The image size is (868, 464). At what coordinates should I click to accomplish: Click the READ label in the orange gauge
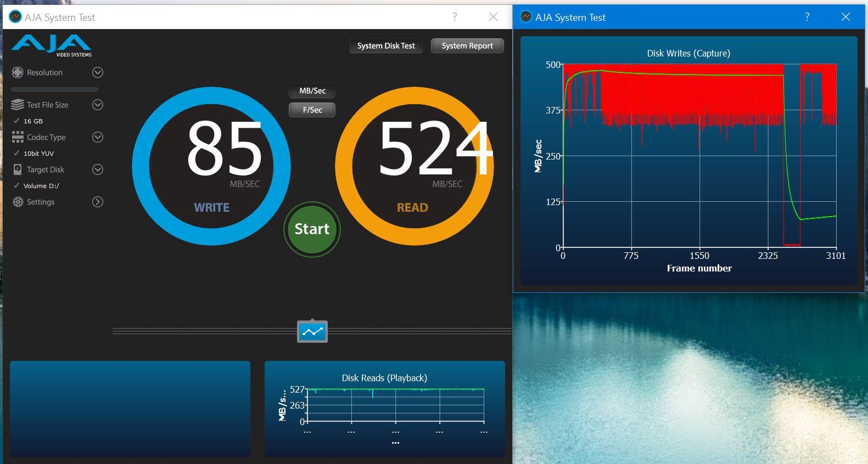pos(412,207)
